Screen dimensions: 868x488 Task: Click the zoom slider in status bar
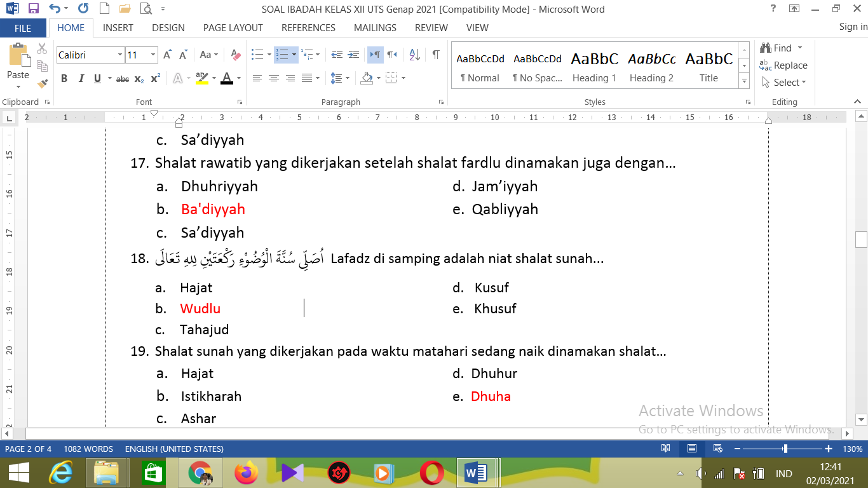click(x=785, y=449)
